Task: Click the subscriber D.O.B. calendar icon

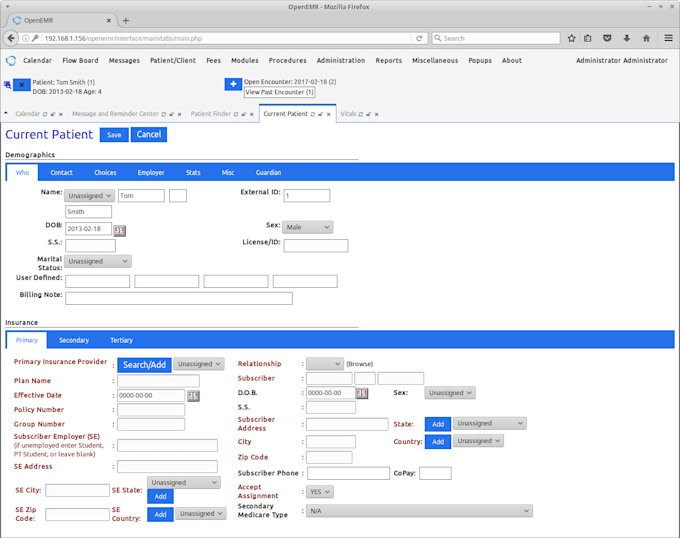Action: pyautogui.click(x=362, y=393)
